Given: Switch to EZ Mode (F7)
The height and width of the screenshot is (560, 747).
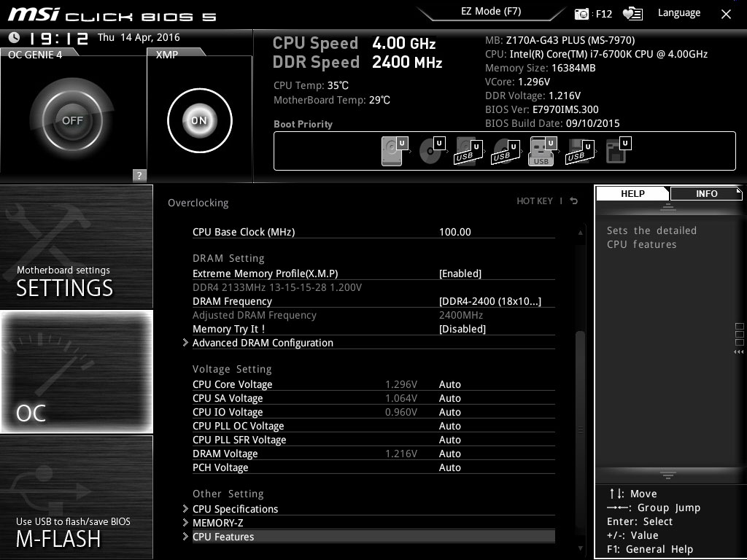Looking at the screenshot, I should (x=491, y=12).
